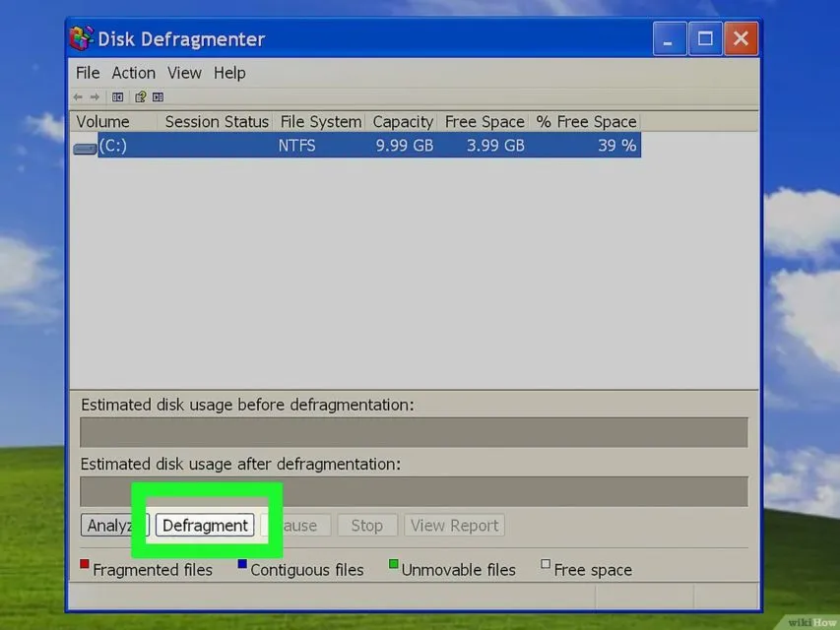Screen dimensions: 840x630
Task: Toggle the console tree pane toolbar icon
Action: click(118, 97)
